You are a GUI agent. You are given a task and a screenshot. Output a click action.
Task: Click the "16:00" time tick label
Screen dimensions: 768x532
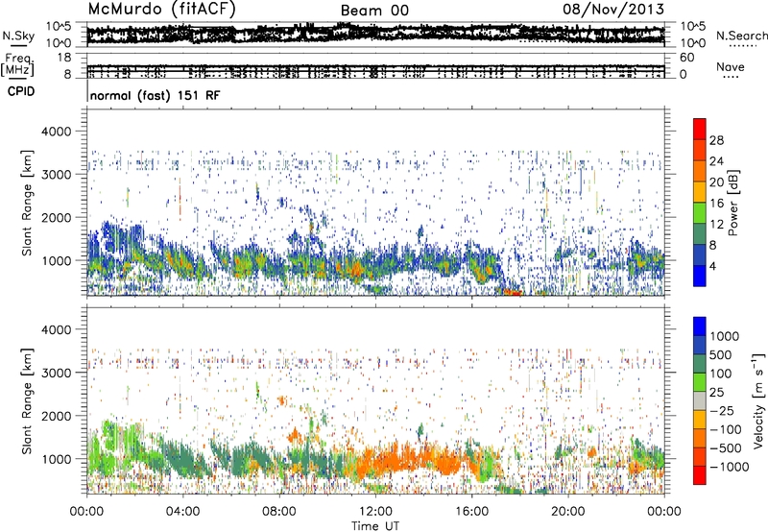[471, 512]
